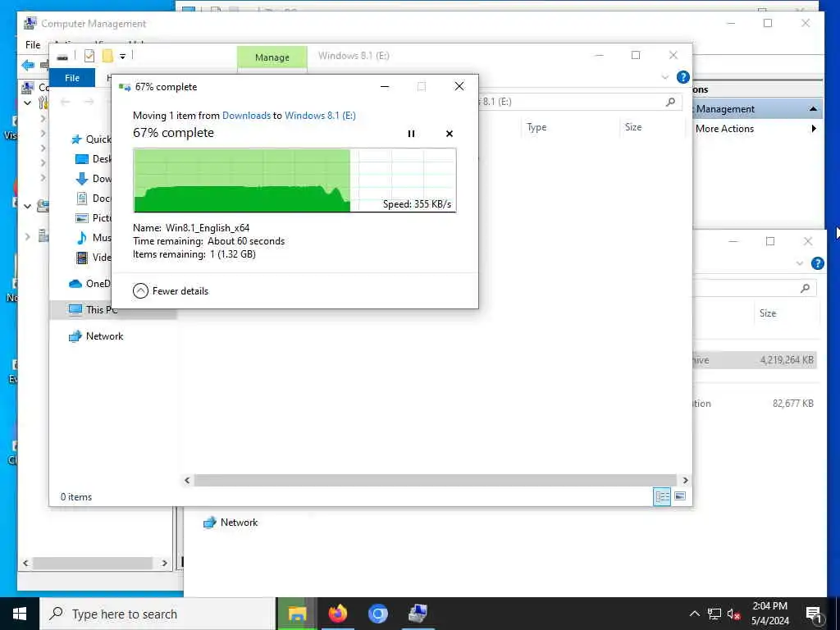
Task: Collapse the second tree node in Computer Management
Action: [27, 206]
